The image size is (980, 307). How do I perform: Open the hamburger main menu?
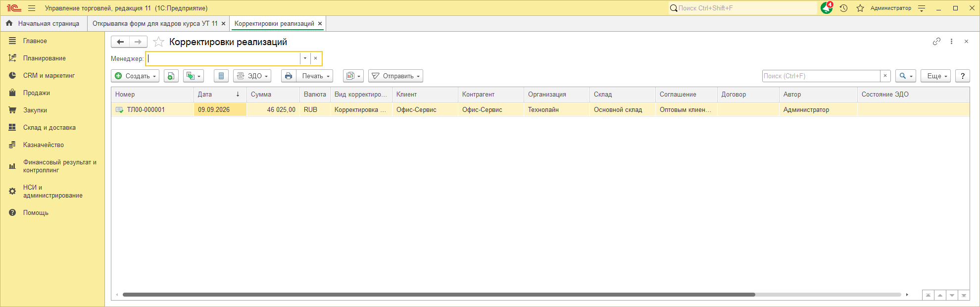click(x=32, y=8)
